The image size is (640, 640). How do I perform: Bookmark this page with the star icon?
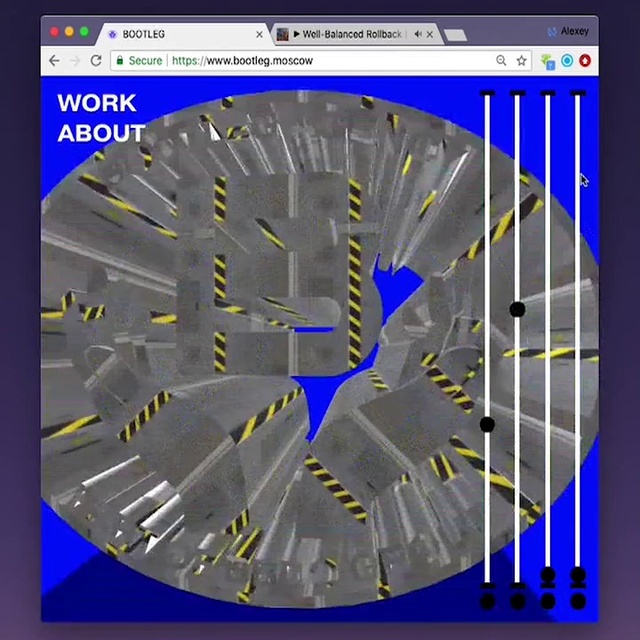tap(521, 61)
